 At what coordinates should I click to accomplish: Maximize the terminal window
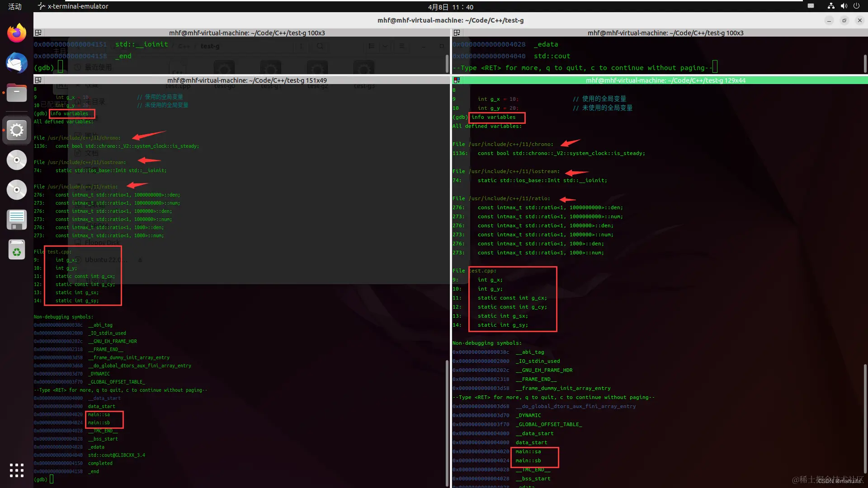click(x=844, y=20)
